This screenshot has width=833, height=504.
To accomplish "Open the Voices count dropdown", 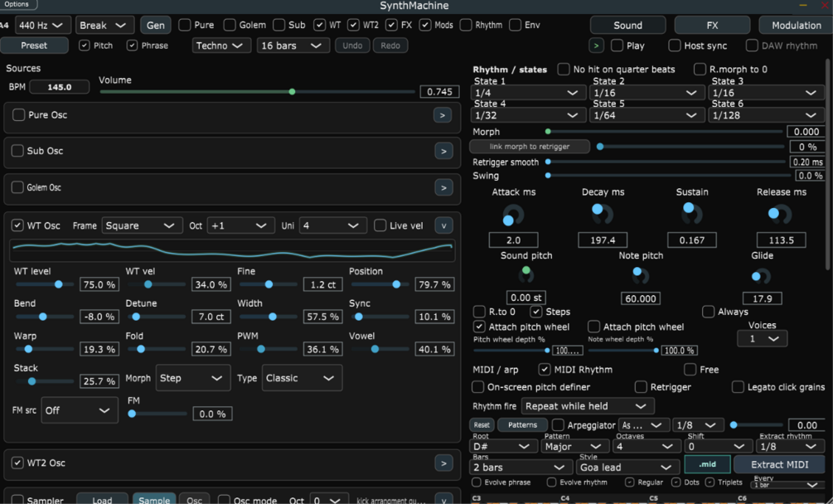I will (x=762, y=339).
